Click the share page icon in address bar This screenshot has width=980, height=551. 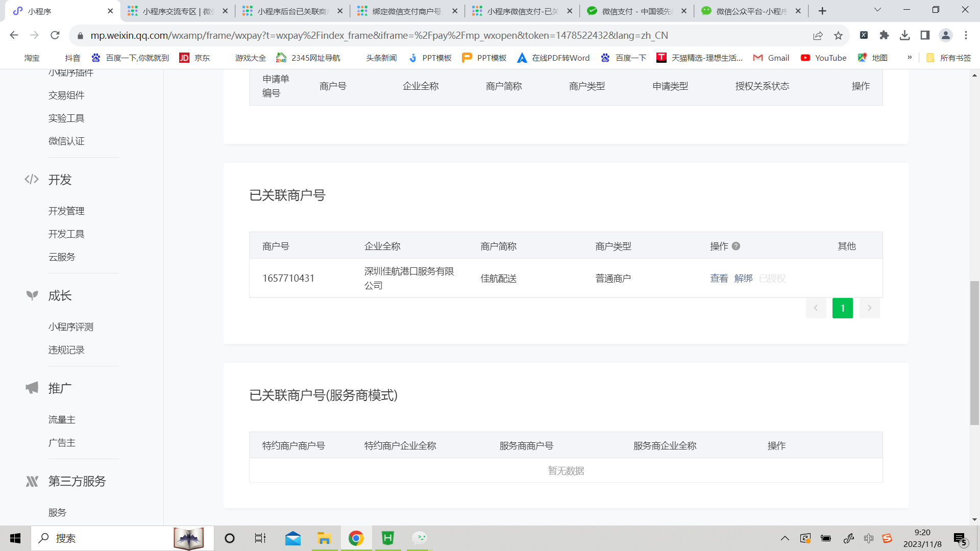818,35
